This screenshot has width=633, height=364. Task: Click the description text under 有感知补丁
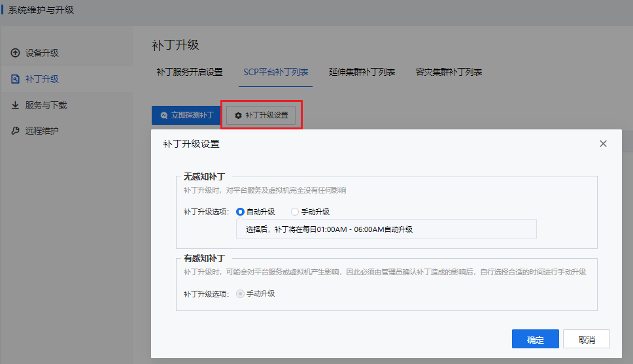coord(385,272)
